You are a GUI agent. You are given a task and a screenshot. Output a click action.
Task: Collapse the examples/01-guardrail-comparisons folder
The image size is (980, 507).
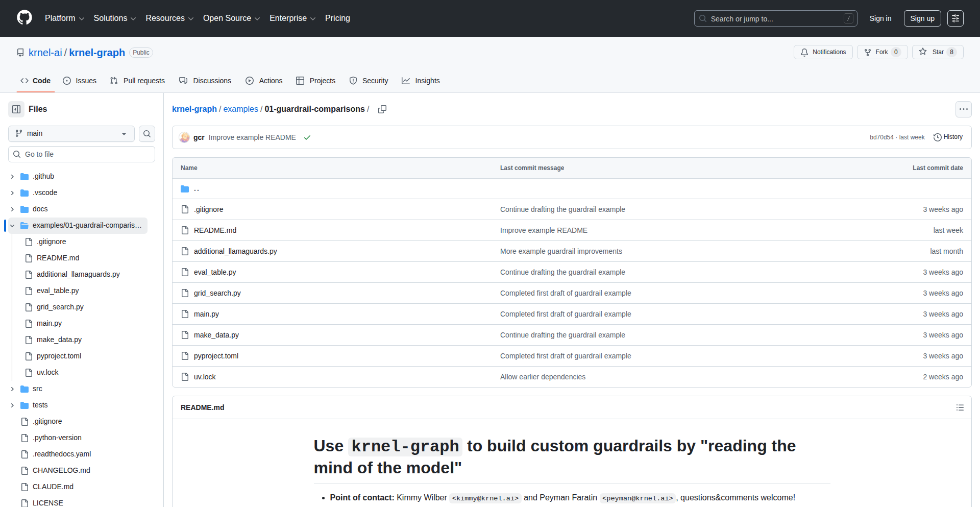[12, 226]
